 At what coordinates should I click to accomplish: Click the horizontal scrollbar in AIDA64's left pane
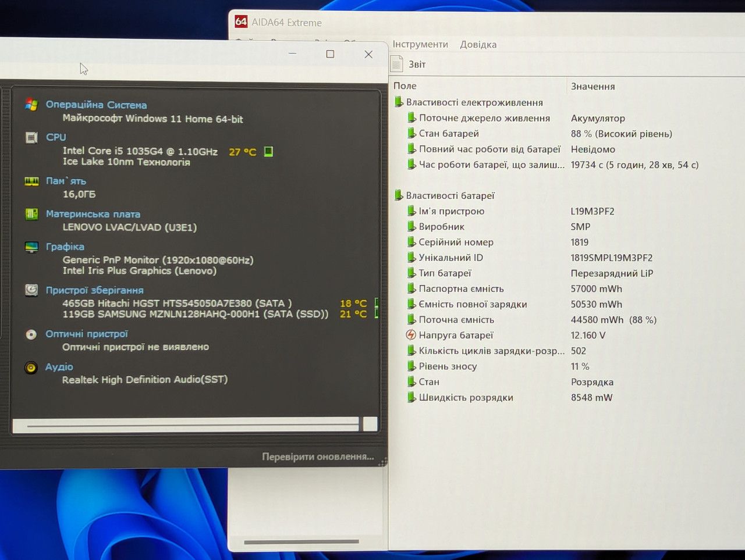pos(301,542)
